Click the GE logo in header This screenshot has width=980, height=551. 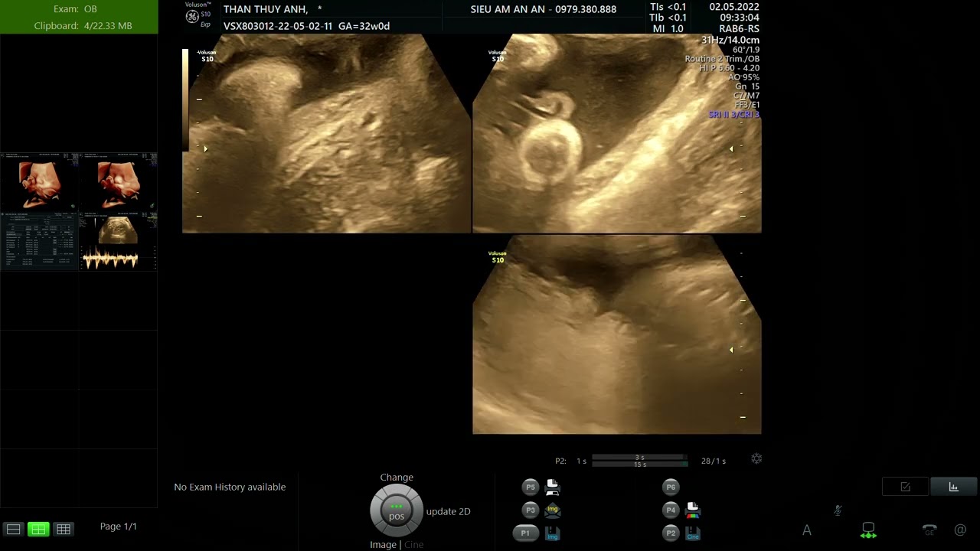pos(192,17)
